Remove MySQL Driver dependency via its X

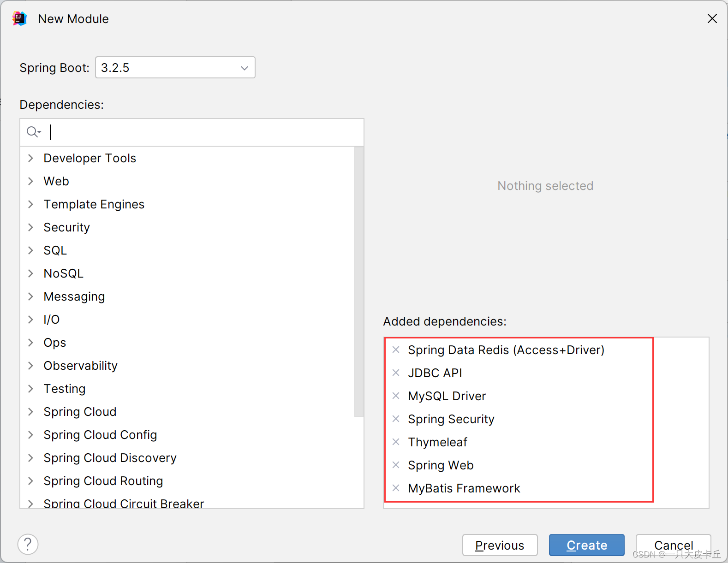click(396, 396)
